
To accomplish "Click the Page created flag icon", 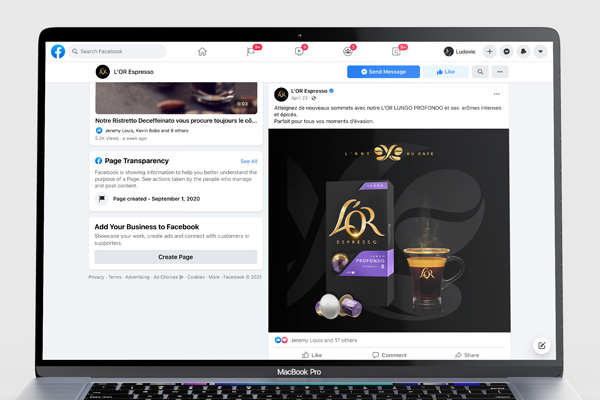I will pyautogui.click(x=102, y=199).
